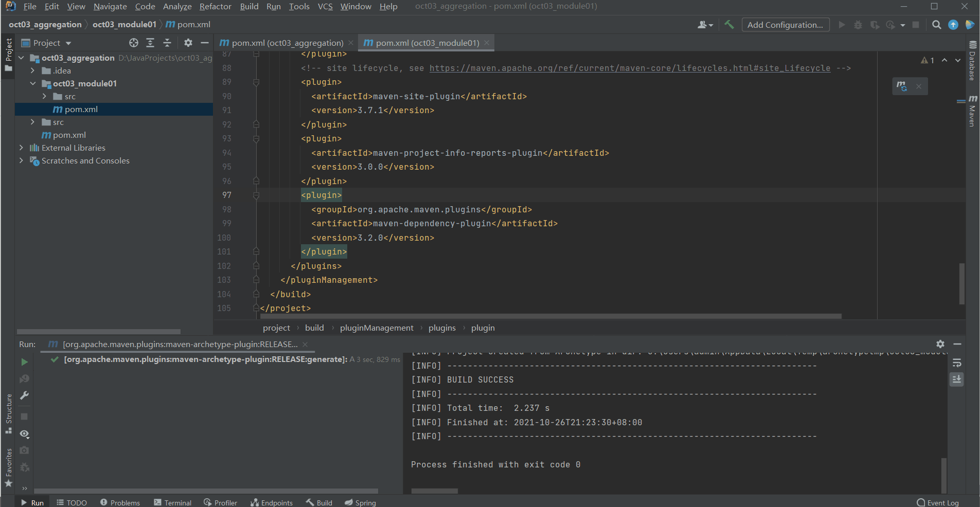Expand the .idea folder
Screen dimensions: 980x507
coord(32,70)
